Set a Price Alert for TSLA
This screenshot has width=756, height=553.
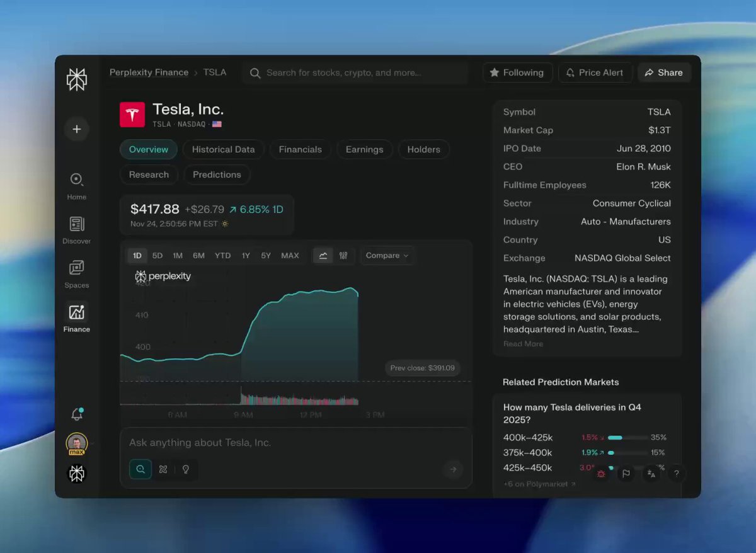595,72
